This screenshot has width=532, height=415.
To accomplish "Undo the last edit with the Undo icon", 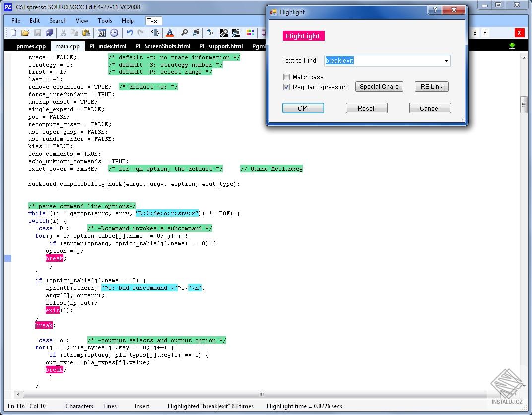I will click(129, 33).
